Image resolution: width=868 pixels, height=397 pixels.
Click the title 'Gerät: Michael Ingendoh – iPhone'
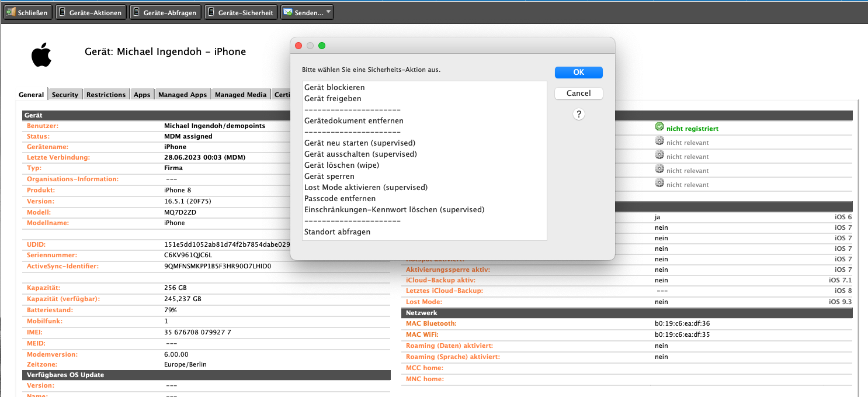coord(165,51)
